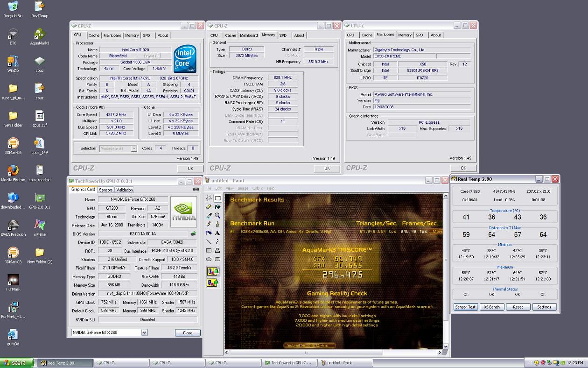Select the transparent selection option in Paint
The width and height of the screenshot is (588, 368).
click(x=213, y=282)
